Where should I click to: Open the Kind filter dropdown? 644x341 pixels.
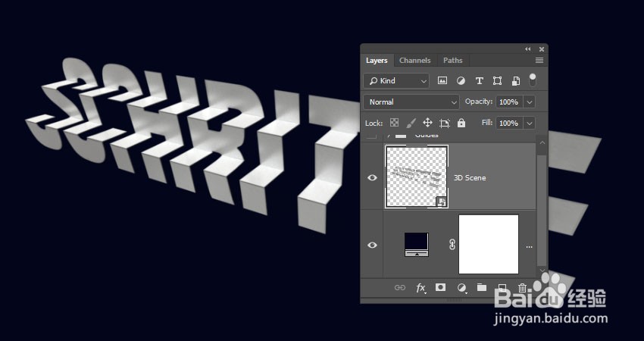[396, 81]
